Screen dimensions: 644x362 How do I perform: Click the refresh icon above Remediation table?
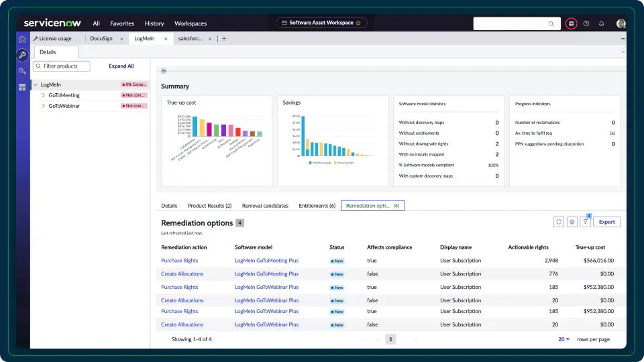558,222
